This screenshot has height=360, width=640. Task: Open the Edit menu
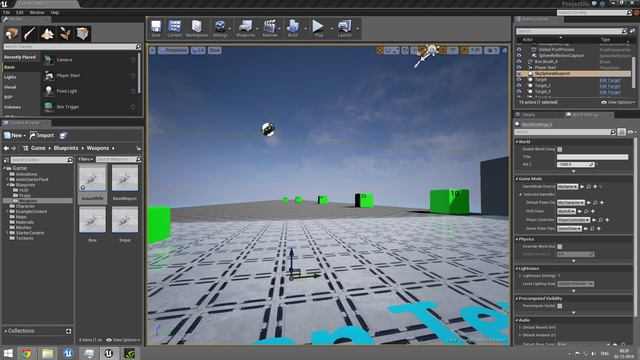coord(19,13)
